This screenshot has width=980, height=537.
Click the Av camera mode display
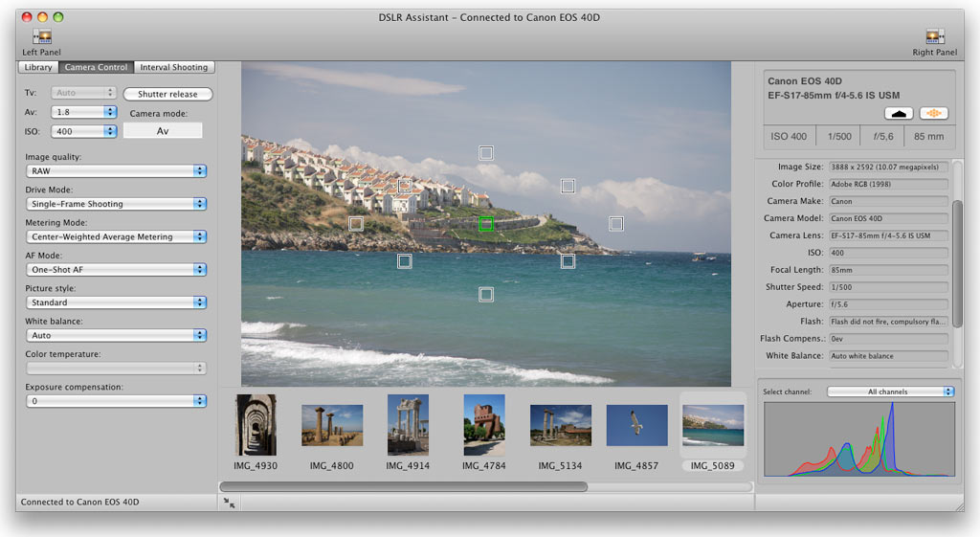tap(163, 130)
